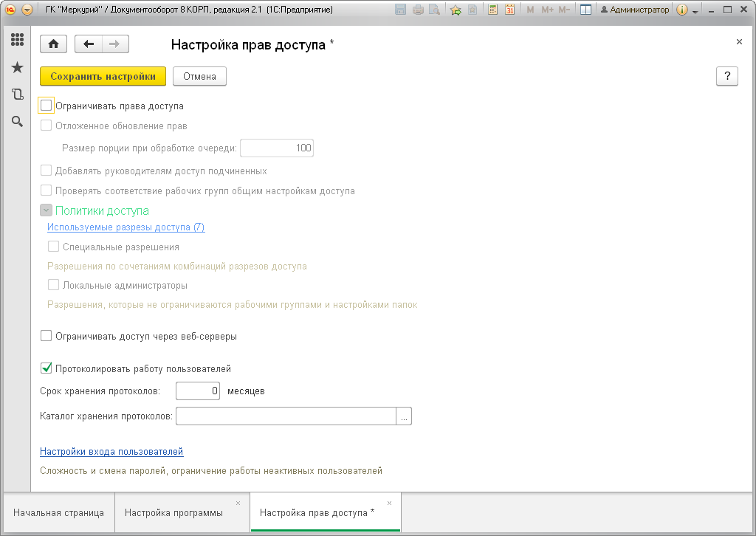Open the main menu dropdown arrow in title bar
The image size is (756, 536).
27,10
